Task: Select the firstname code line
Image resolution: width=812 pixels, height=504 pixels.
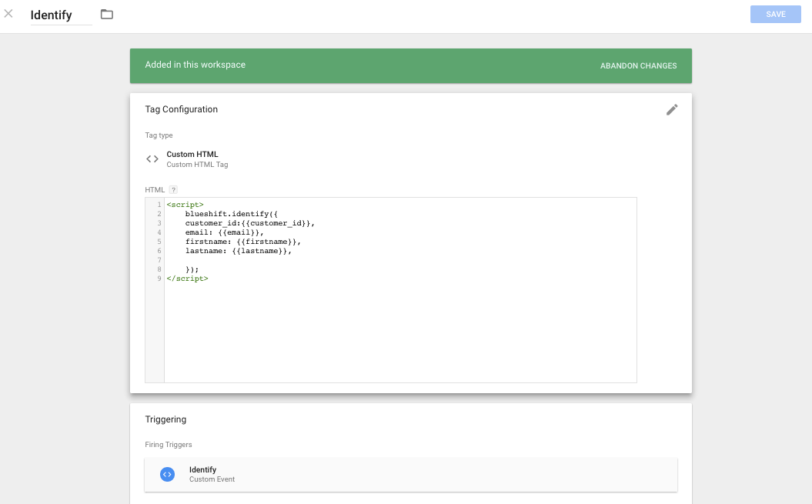Action: pos(243,242)
